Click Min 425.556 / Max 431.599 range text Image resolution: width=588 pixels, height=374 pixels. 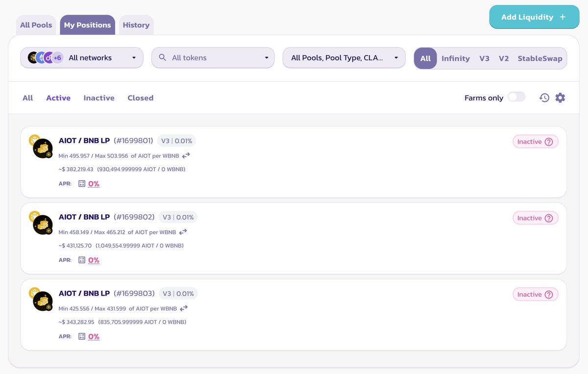click(93, 308)
